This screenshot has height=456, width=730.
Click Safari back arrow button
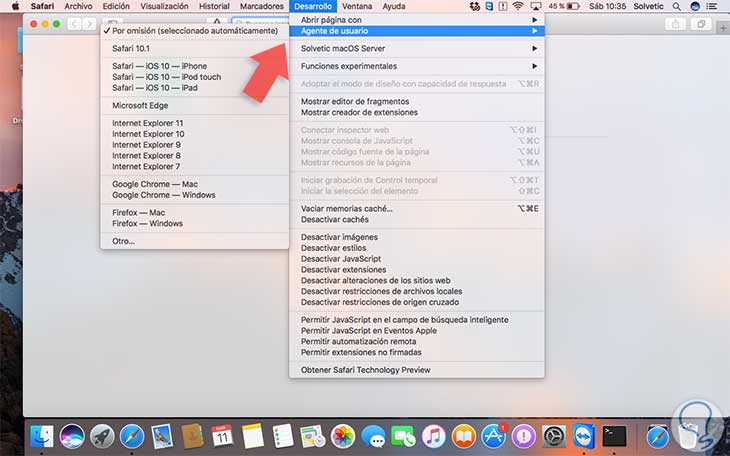(74, 24)
